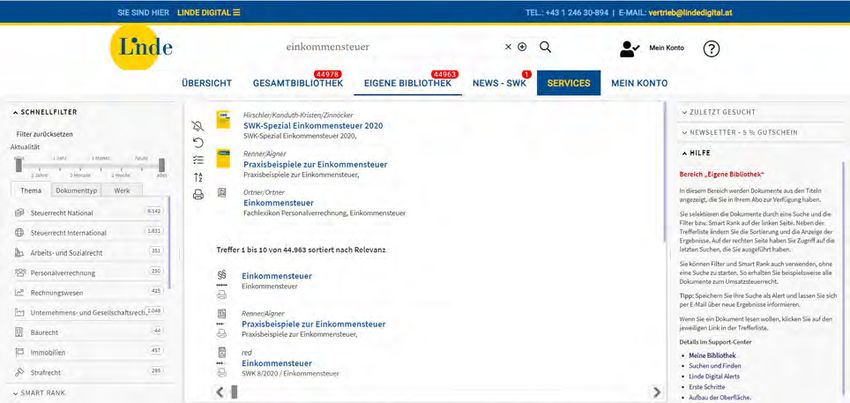Switch to the Dokumenttyp filter tab
The width and height of the screenshot is (850, 403).
76,189
